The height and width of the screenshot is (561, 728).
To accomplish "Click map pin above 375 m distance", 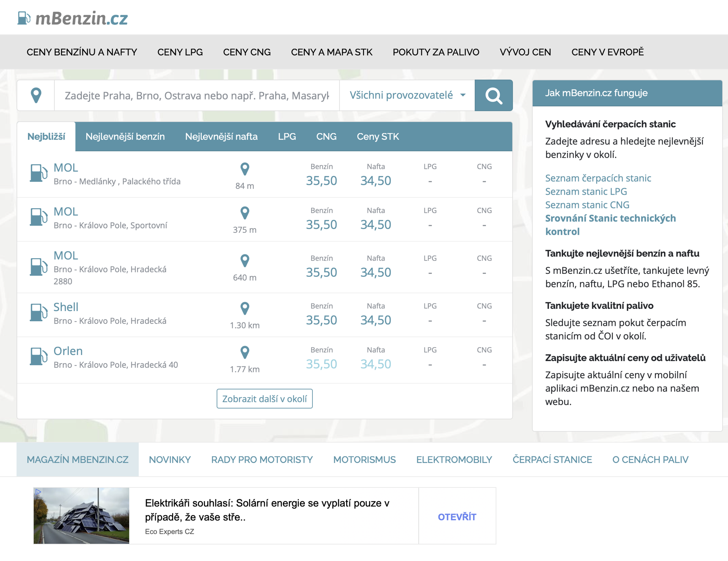I will (245, 213).
